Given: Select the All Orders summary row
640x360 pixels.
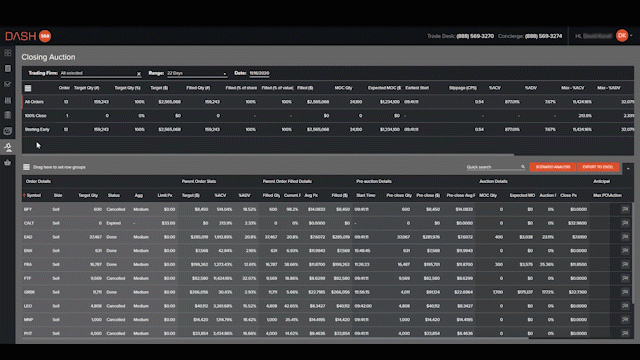Looking at the screenshot, I should pos(328,102).
